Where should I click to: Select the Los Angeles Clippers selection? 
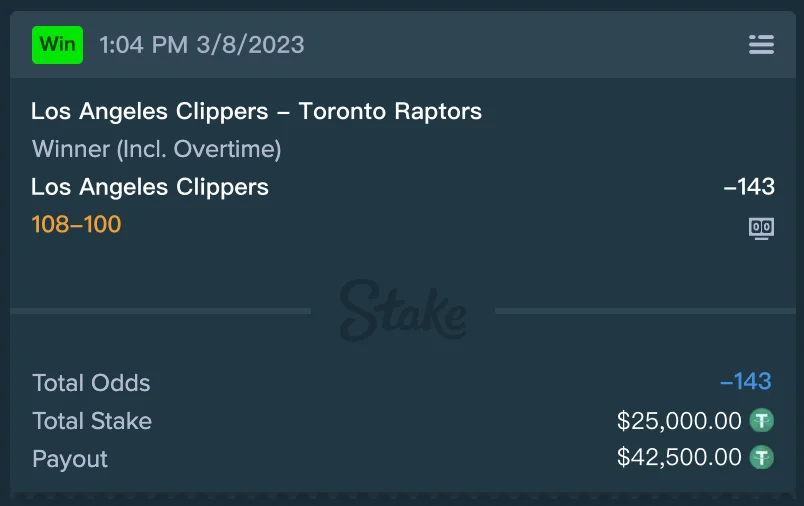tap(150, 187)
